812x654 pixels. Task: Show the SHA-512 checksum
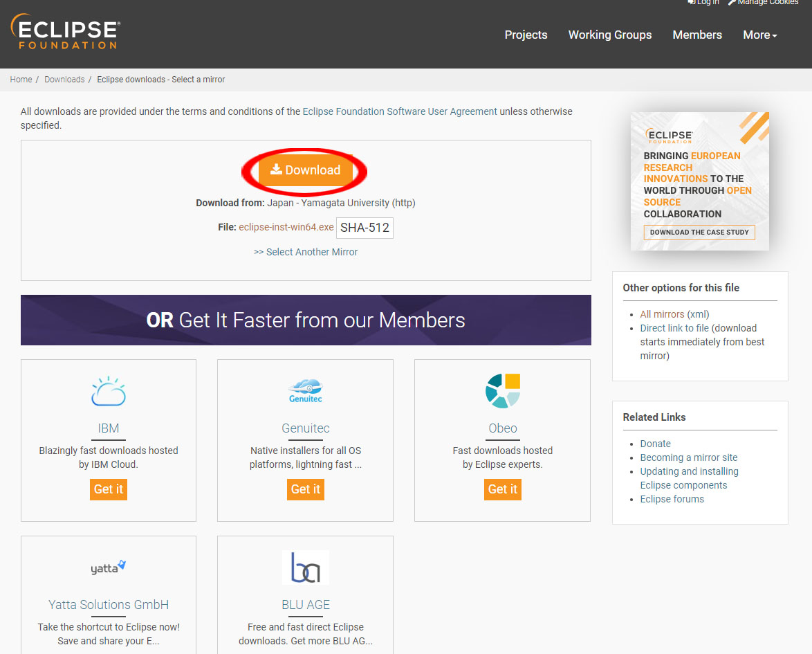point(365,228)
